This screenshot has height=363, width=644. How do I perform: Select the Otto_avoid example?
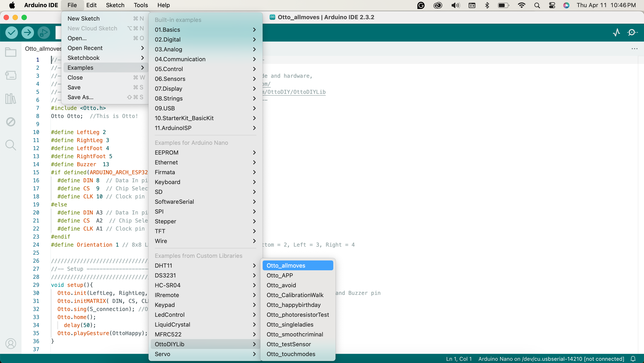tap(298, 285)
